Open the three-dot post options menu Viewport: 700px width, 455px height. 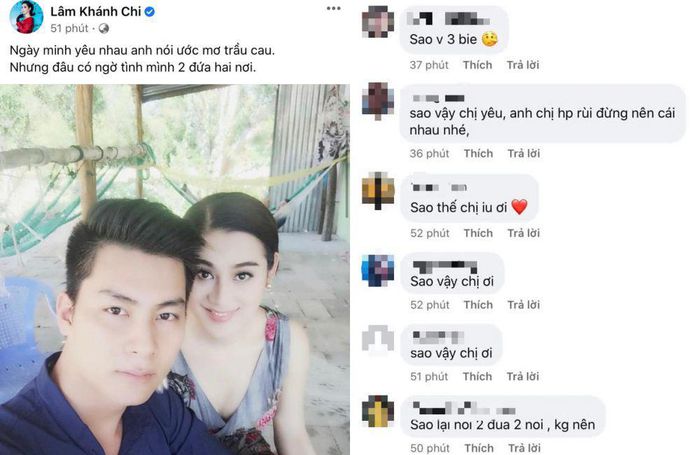333,8
